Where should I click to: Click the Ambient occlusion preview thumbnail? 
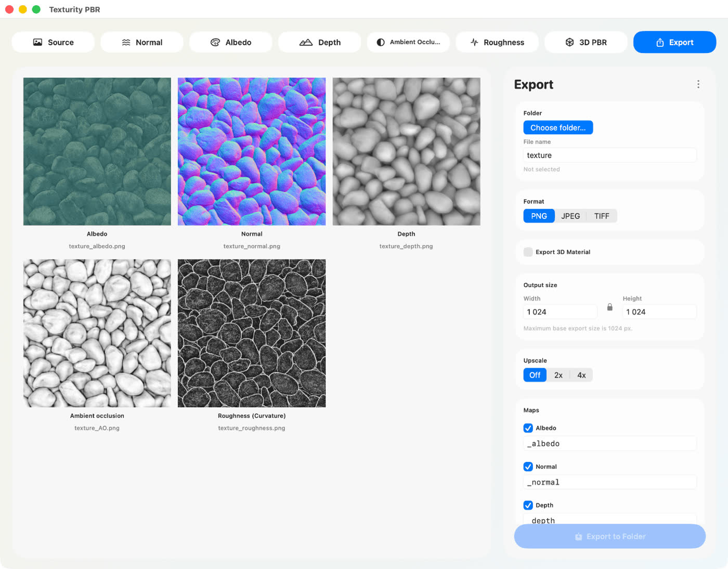click(x=97, y=333)
